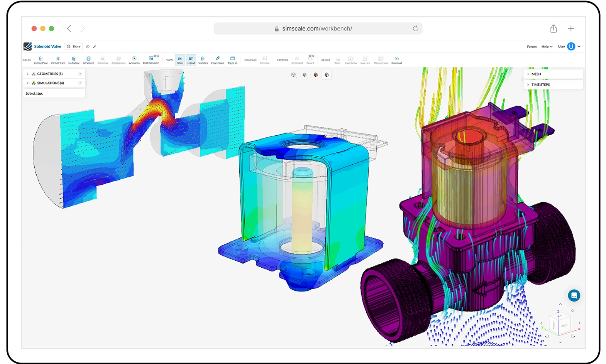Open the chat support bubble

click(574, 296)
